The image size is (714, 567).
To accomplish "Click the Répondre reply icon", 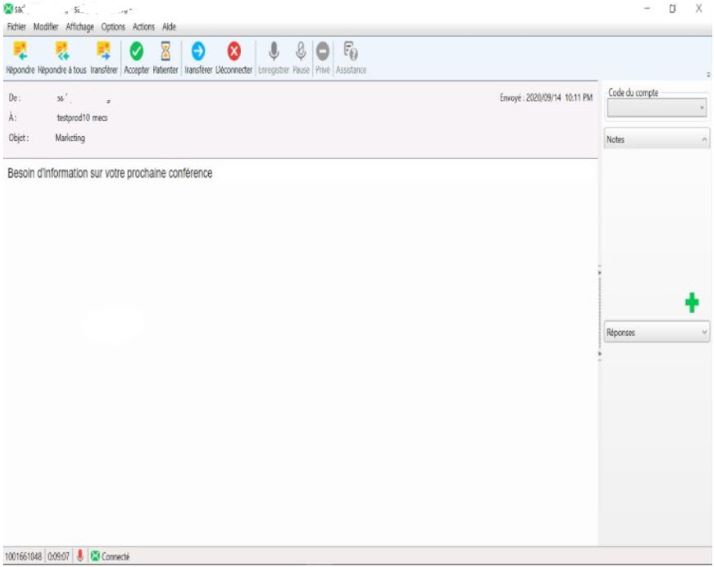I will [19, 50].
